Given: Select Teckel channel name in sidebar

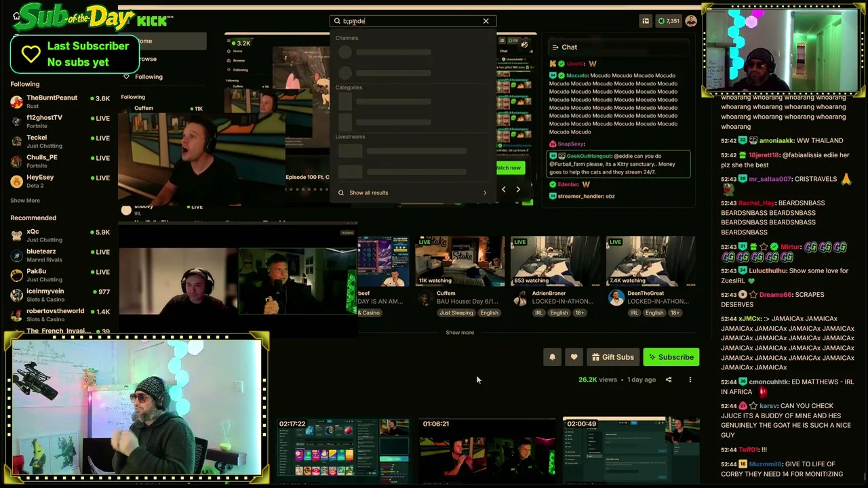Looking at the screenshot, I should click(37, 138).
